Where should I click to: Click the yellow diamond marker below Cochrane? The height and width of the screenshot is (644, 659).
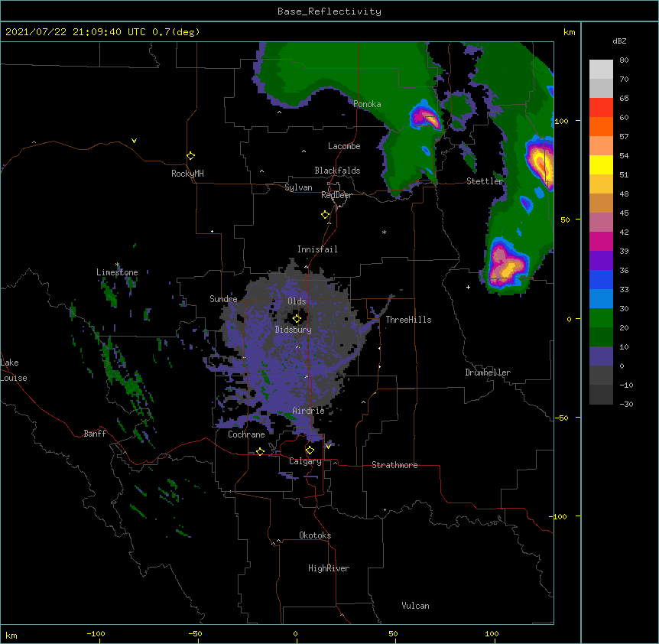[260, 451]
